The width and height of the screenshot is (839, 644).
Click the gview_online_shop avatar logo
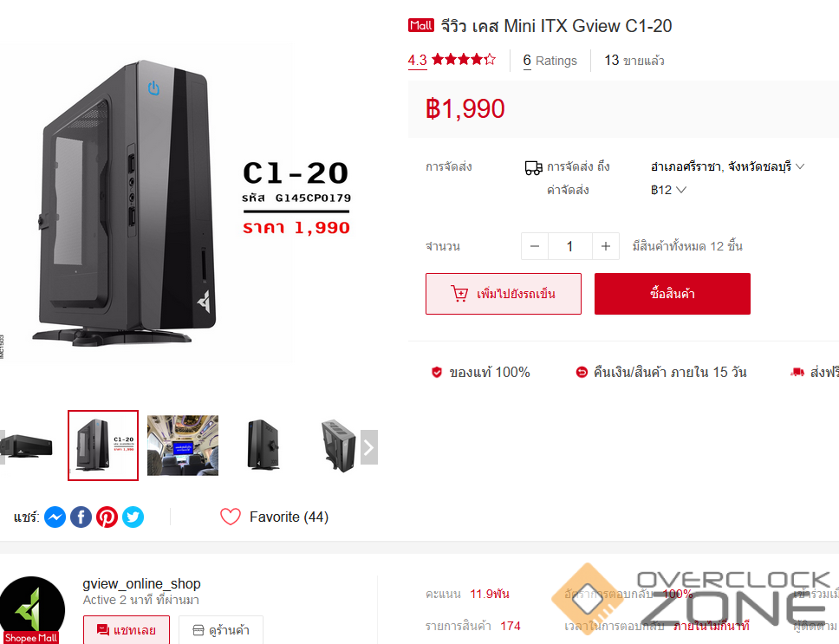coord(33,610)
